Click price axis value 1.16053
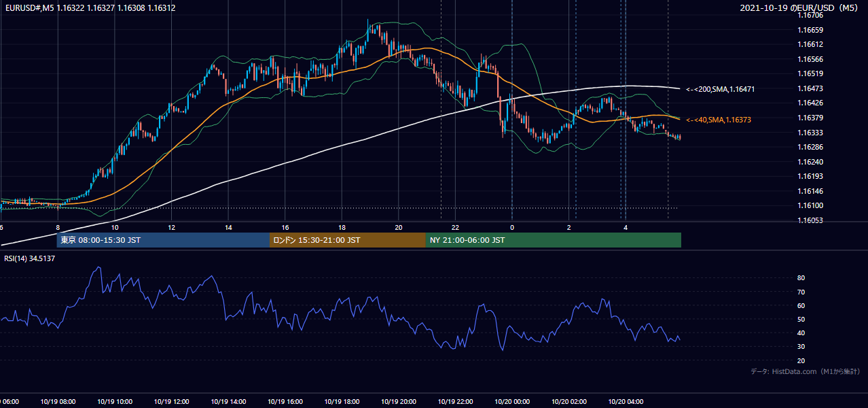The image size is (868, 408). [810, 220]
